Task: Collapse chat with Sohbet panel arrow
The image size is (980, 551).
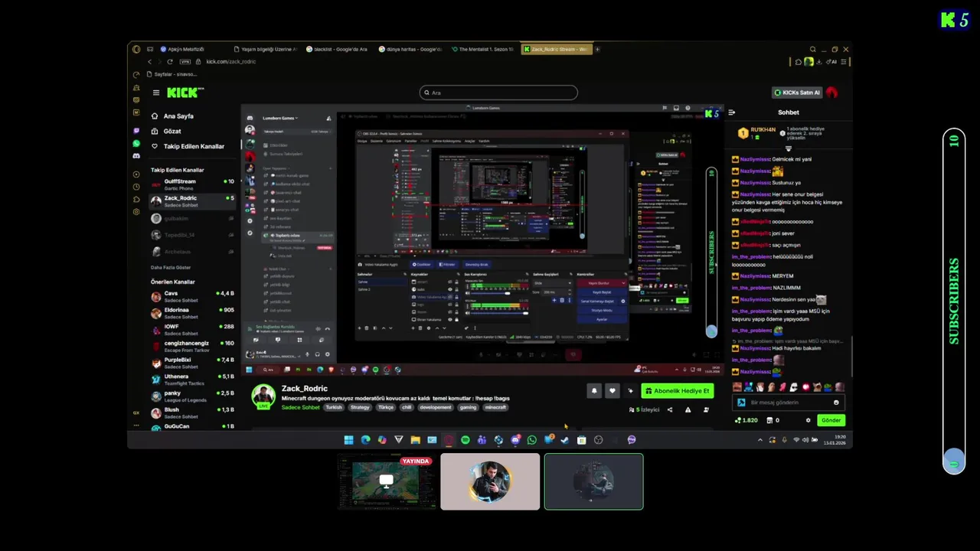Action: [x=731, y=112]
